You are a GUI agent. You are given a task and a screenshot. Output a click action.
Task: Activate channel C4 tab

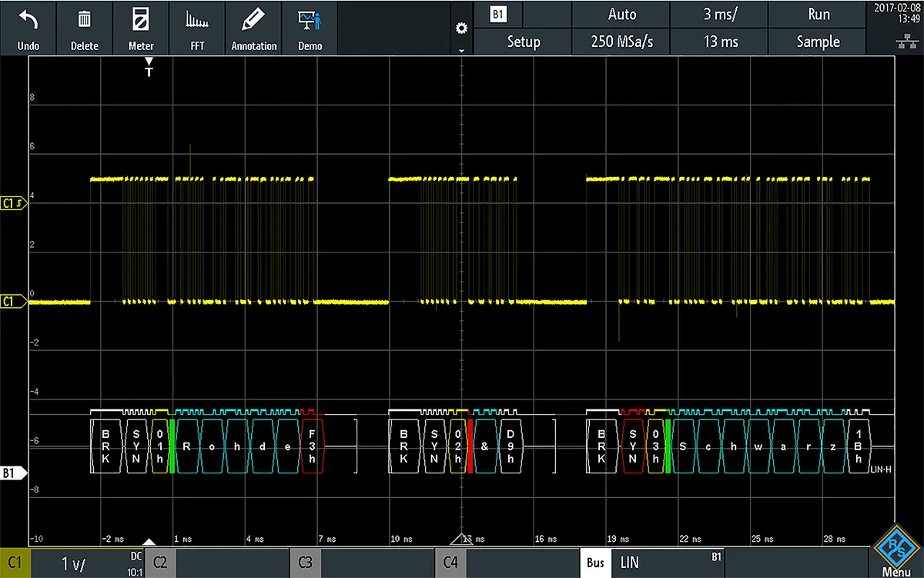tap(450, 563)
